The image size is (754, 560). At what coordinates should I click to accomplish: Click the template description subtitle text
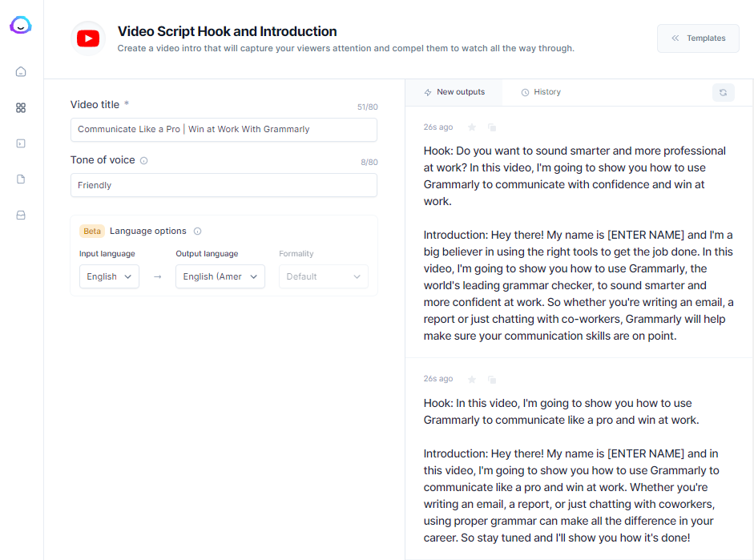pos(345,49)
